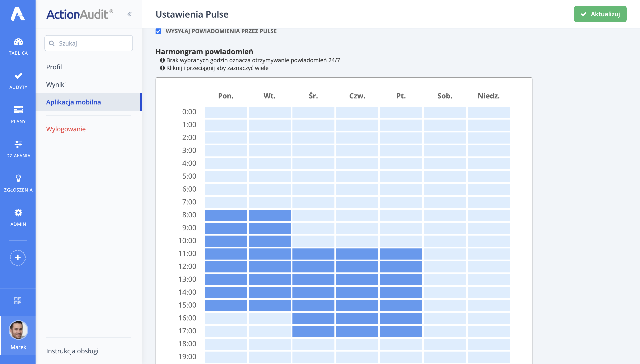Viewport: 640px width, 364px height.
Task: Toggle Monday 8:00 schedule cell off
Action: [x=226, y=215]
